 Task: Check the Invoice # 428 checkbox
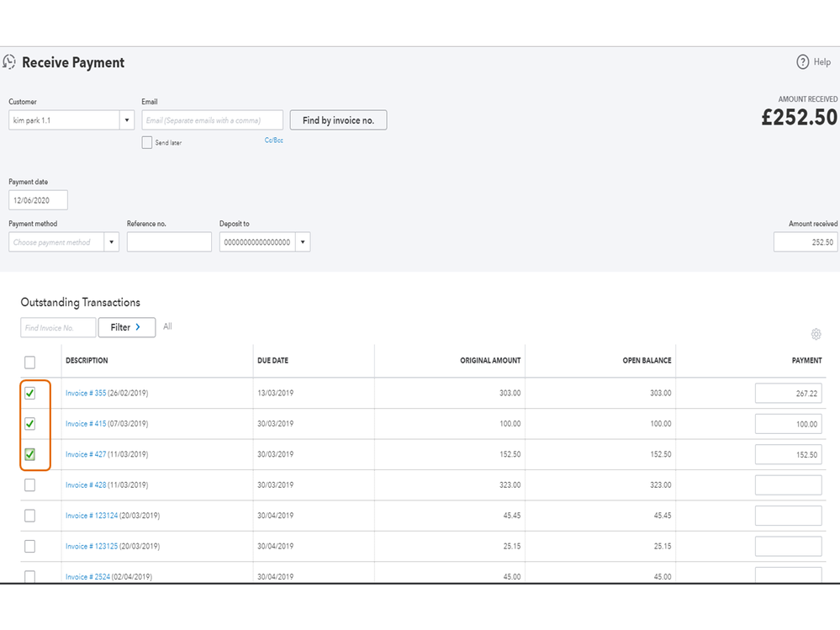tap(29, 485)
